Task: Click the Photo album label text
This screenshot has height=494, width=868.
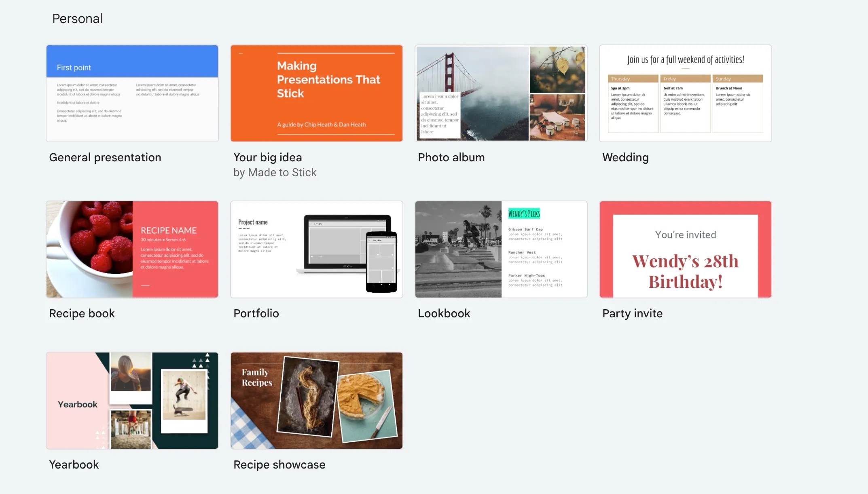Action: click(x=451, y=157)
